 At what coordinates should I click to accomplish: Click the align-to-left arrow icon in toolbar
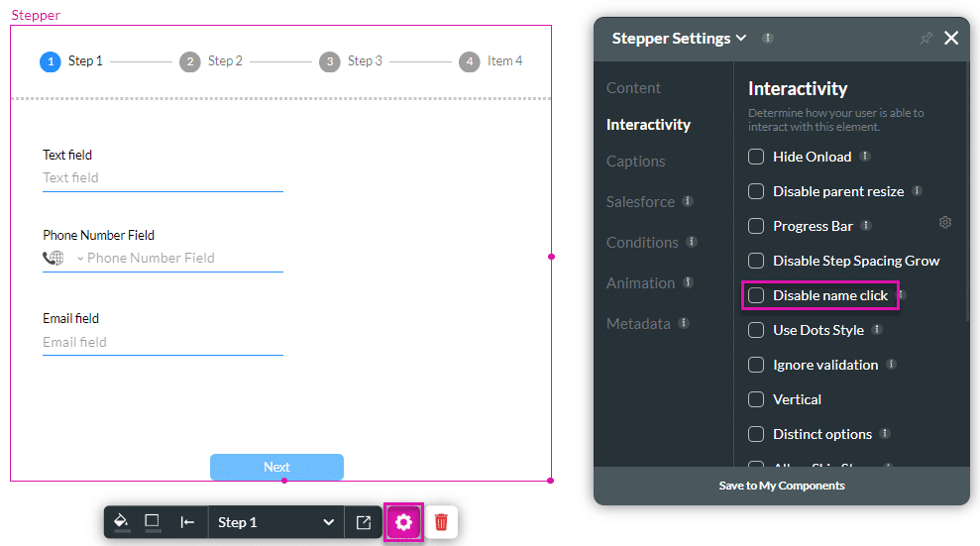point(187,522)
